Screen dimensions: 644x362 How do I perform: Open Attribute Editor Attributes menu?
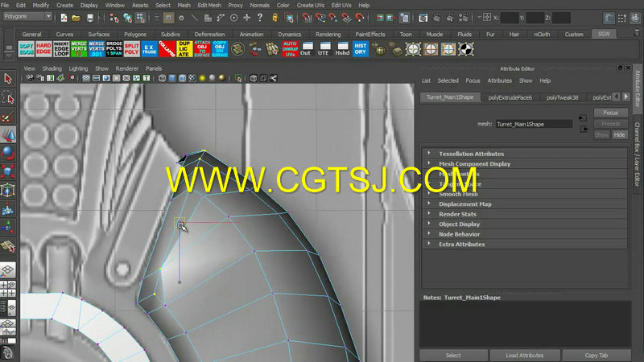[499, 80]
